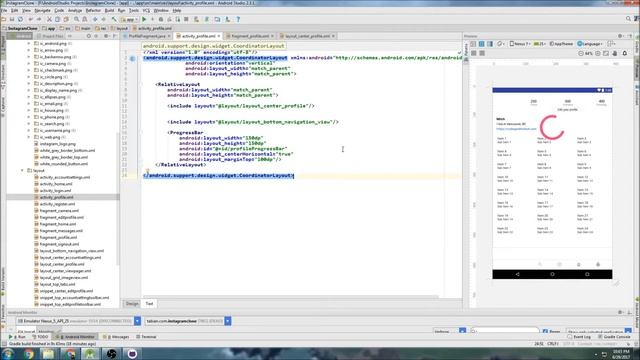
Task: Close the activity_profile.xml editor tab
Action: (x=219, y=36)
